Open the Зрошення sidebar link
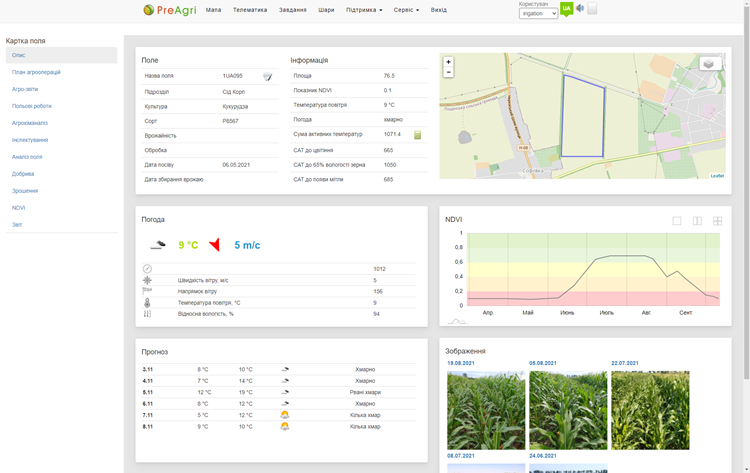 [24, 190]
